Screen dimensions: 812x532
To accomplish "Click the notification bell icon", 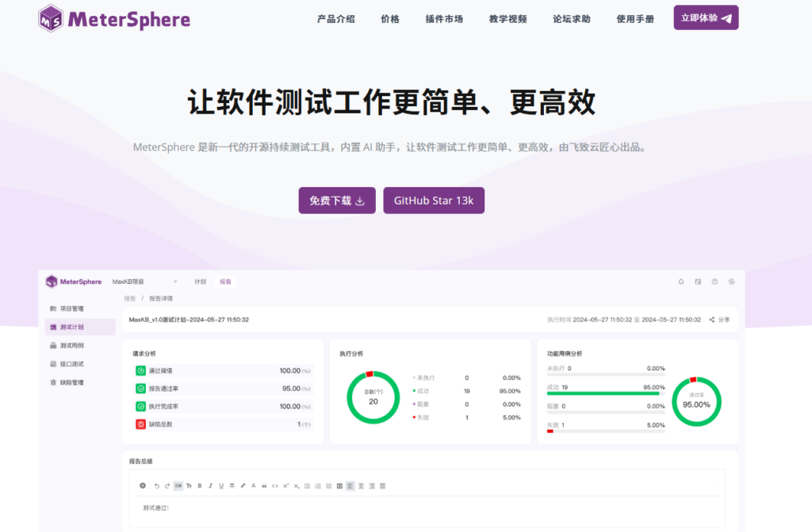I will (x=680, y=281).
